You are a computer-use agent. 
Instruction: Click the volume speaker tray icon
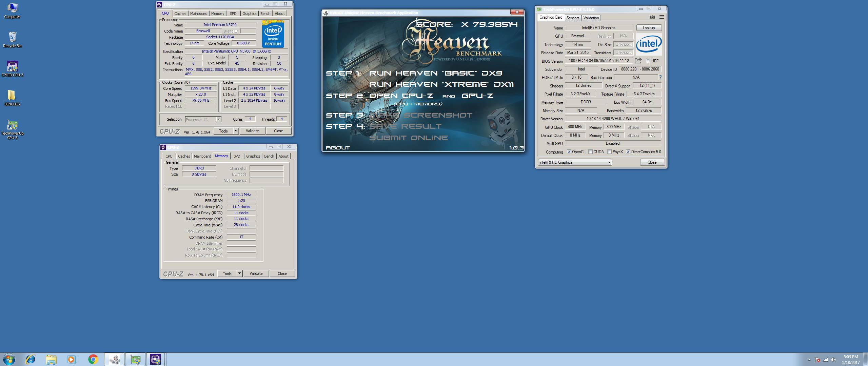point(834,360)
